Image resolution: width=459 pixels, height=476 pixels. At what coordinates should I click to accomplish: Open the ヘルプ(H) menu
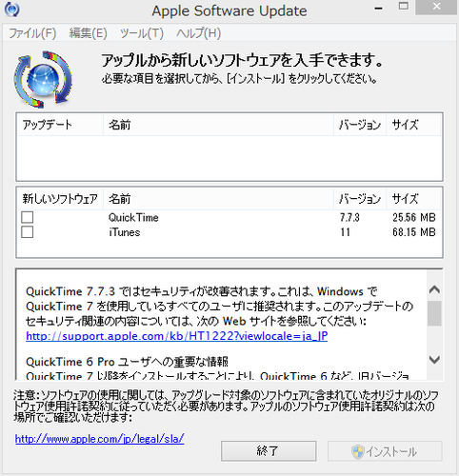click(x=198, y=33)
